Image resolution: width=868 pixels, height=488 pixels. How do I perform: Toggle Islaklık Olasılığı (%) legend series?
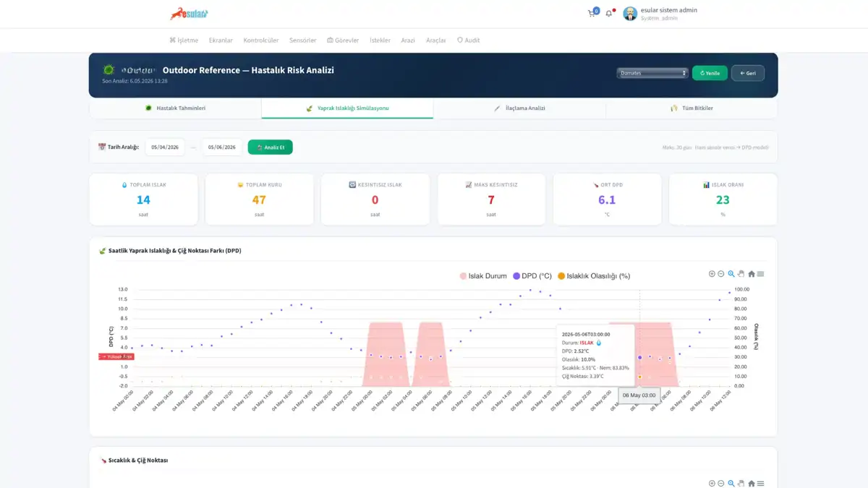(594, 276)
